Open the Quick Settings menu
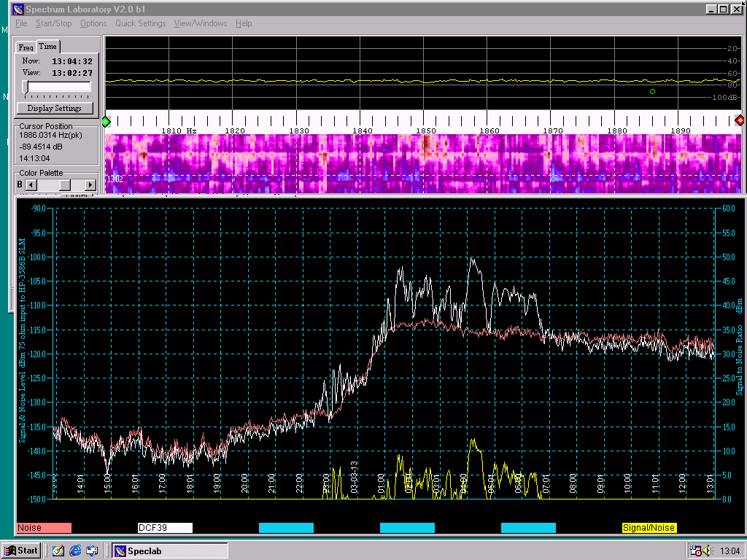This screenshot has width=747, height=560. click(x=141, y=23)
